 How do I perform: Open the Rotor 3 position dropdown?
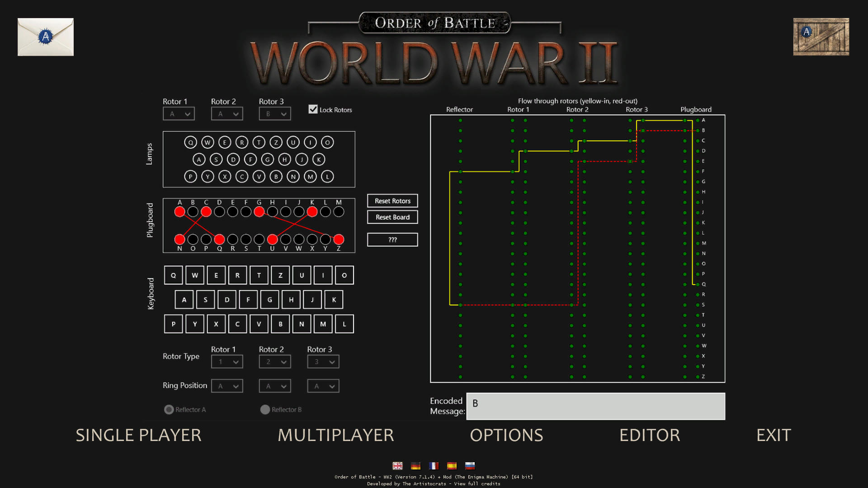click(x=275, y=114)
